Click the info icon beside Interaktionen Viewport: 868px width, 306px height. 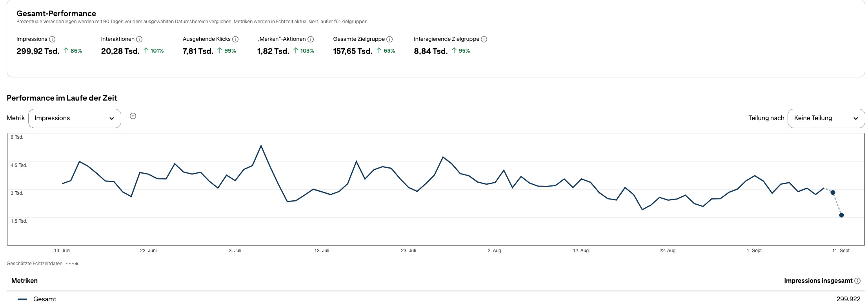(139, 39)
